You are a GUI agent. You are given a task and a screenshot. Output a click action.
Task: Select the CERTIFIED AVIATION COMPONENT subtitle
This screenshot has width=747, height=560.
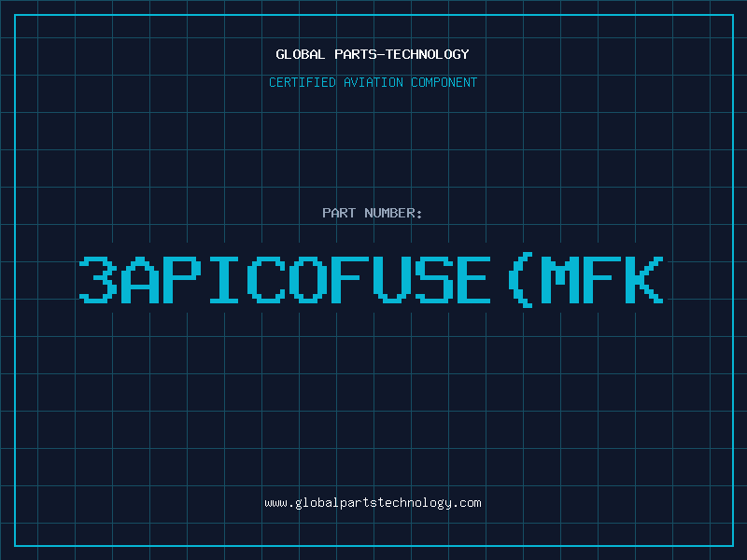click(373, 82)
